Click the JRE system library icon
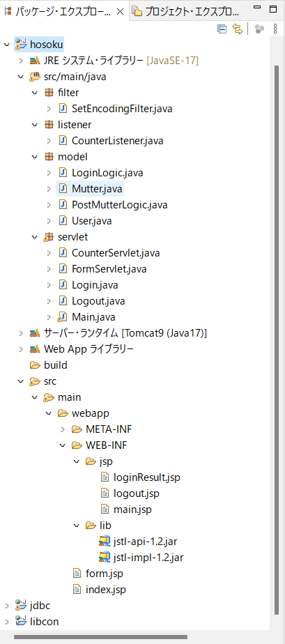 (35, 61)
